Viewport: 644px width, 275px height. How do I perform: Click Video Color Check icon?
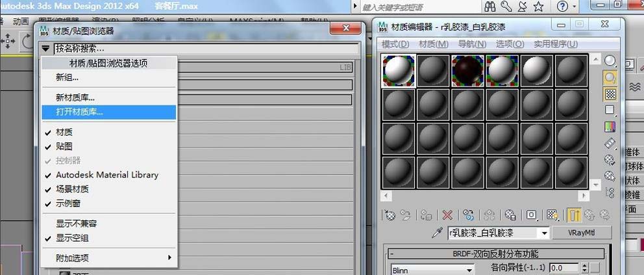tap(610, 127)
